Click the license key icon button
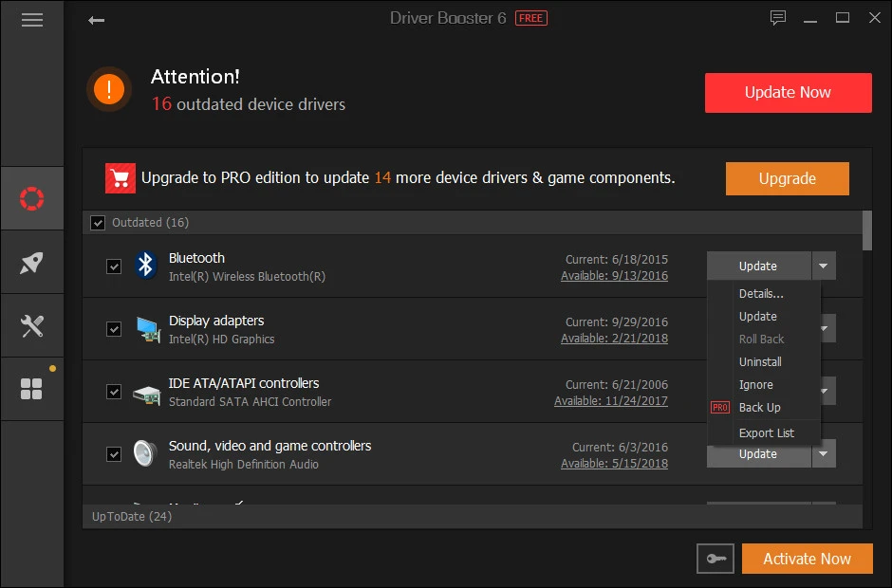 (715, 559)
